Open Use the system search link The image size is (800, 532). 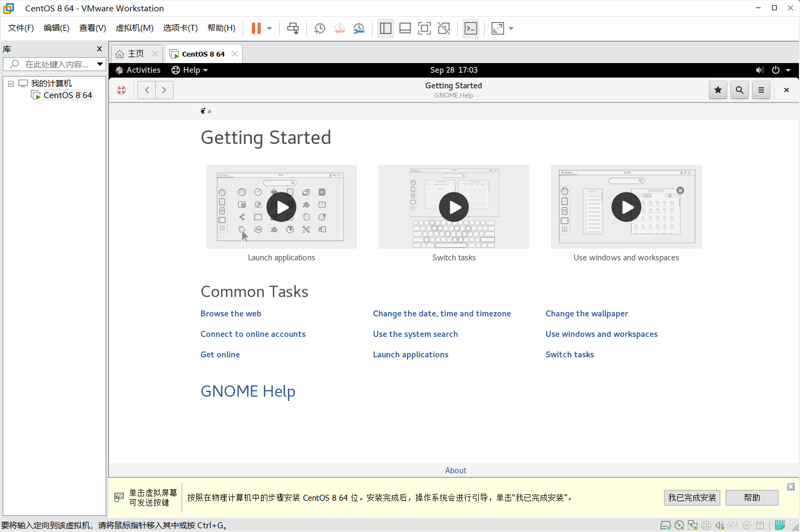[415, 334]
